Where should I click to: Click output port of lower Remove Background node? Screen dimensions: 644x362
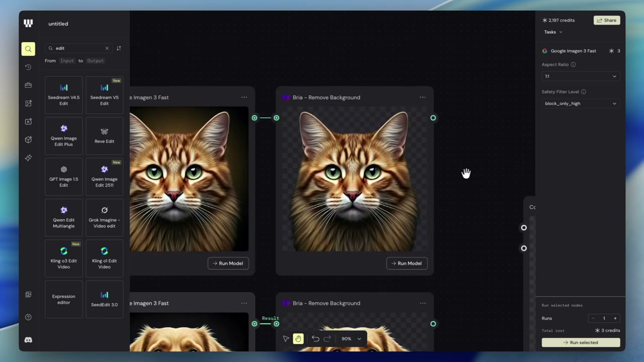[x=433, y=324]
